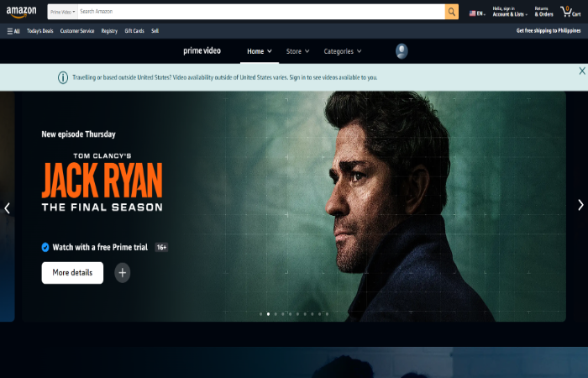
Task: Click the info icon in the banner
Action: pos(63,77)
